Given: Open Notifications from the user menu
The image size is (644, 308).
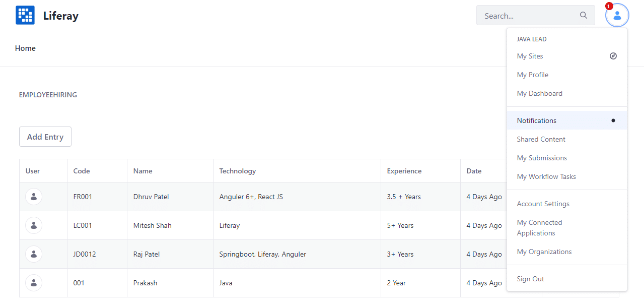Looking at the screenshot, I should pos(537,120).
